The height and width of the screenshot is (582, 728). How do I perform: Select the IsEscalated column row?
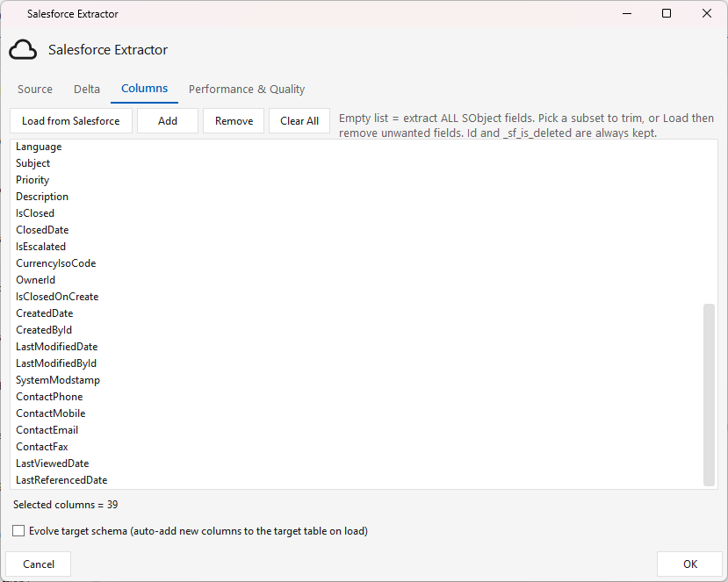pos(357,247)
